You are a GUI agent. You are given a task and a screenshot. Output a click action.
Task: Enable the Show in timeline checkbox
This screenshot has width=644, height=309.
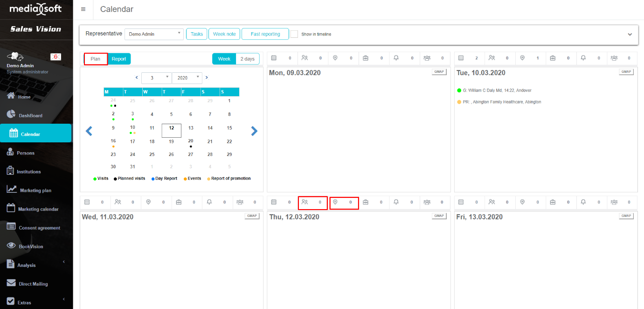click(x=294, y=34)
